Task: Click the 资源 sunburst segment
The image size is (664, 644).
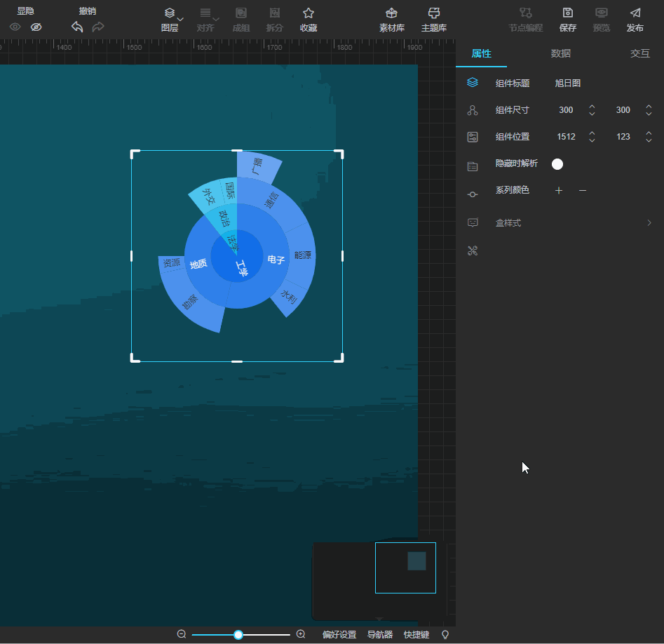Action: point(172,262)
